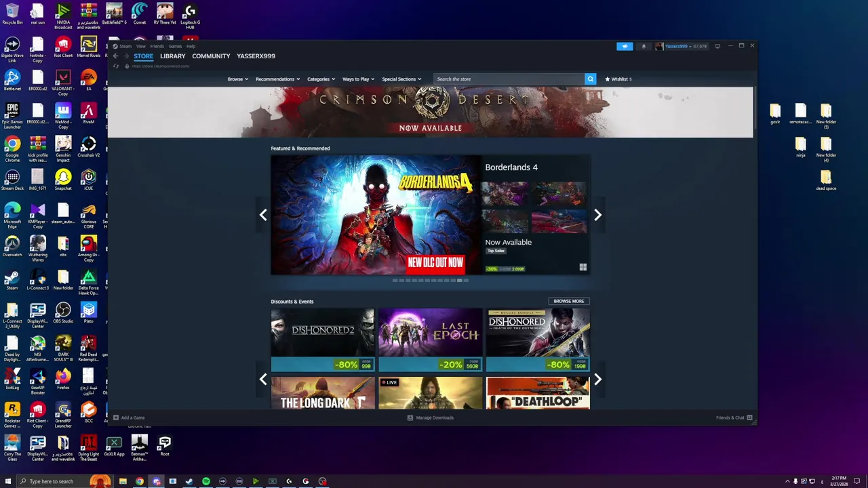Open the Games menu
The width and height of the screenshot is (868, 488).
tap(175, 46)
